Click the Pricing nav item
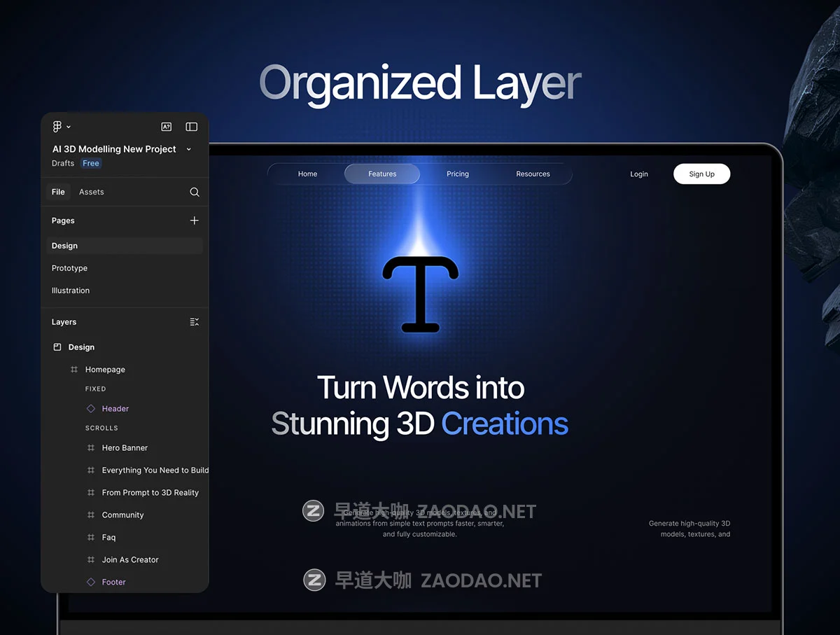Screen dimensions: 840x635 (x=458, y=174)
